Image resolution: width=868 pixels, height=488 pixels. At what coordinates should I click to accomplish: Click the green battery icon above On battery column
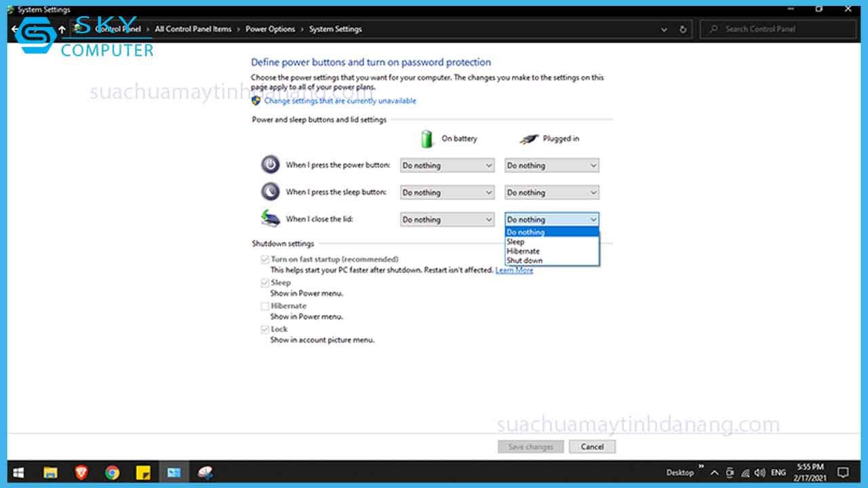click(x=427, y=138)
